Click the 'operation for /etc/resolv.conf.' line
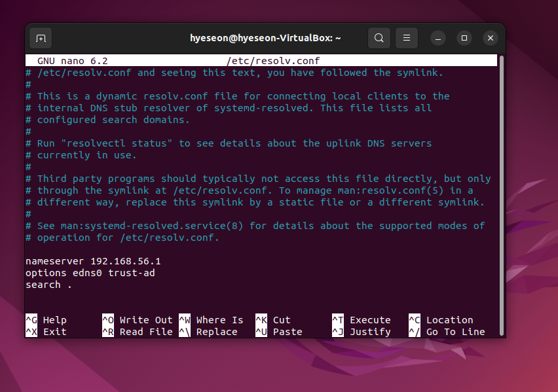The image size is (558, 392). (122, 238)
